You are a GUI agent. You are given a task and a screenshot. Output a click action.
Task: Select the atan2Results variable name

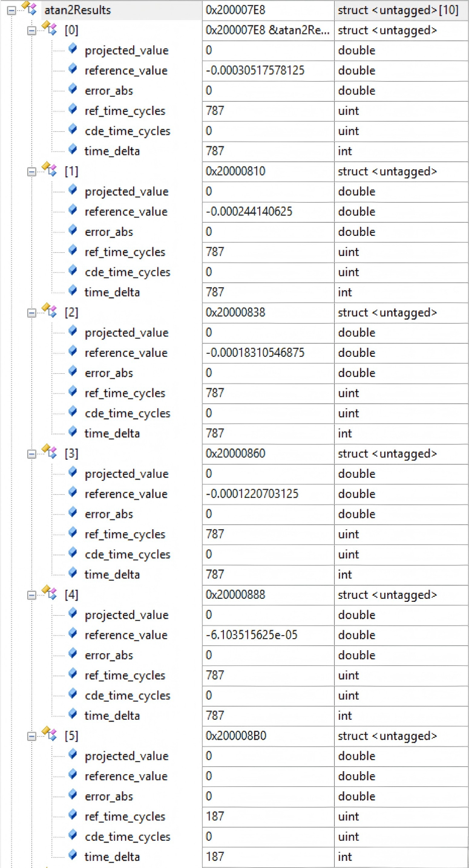77,10
